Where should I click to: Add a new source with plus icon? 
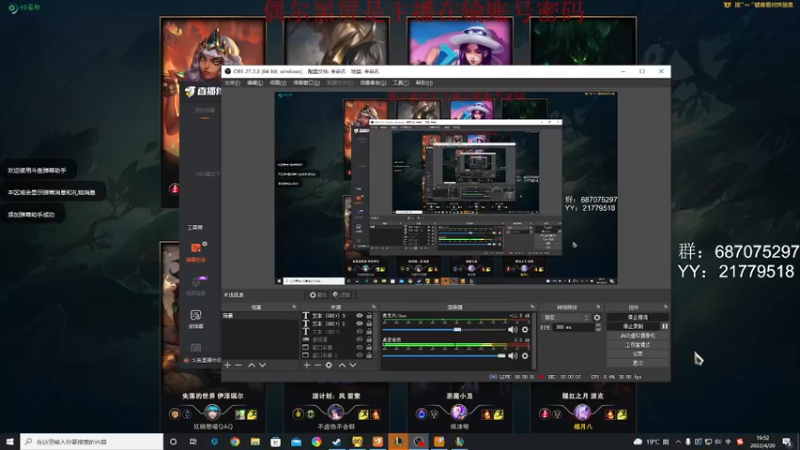pos(307,365)
